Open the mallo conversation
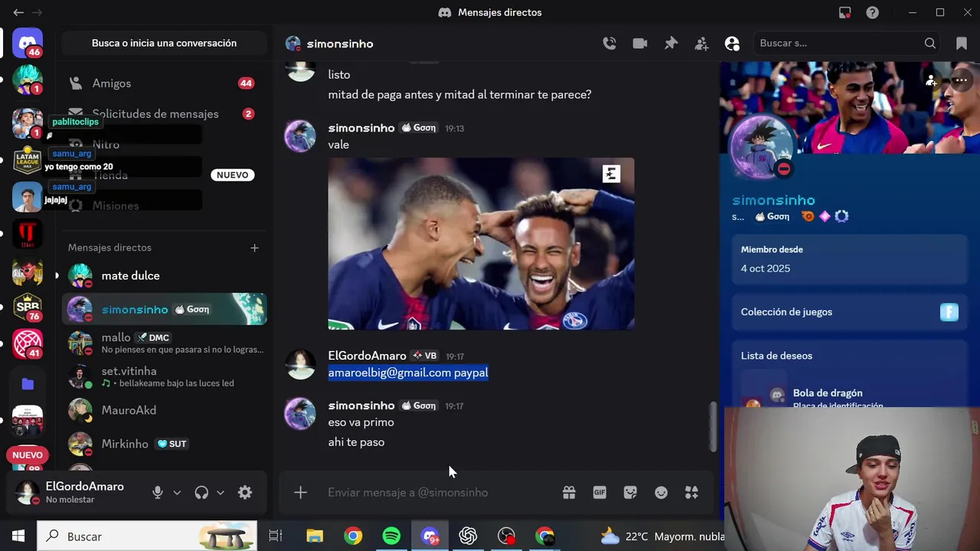The width and height of the screenshot is (980, 551). (165, 343)
